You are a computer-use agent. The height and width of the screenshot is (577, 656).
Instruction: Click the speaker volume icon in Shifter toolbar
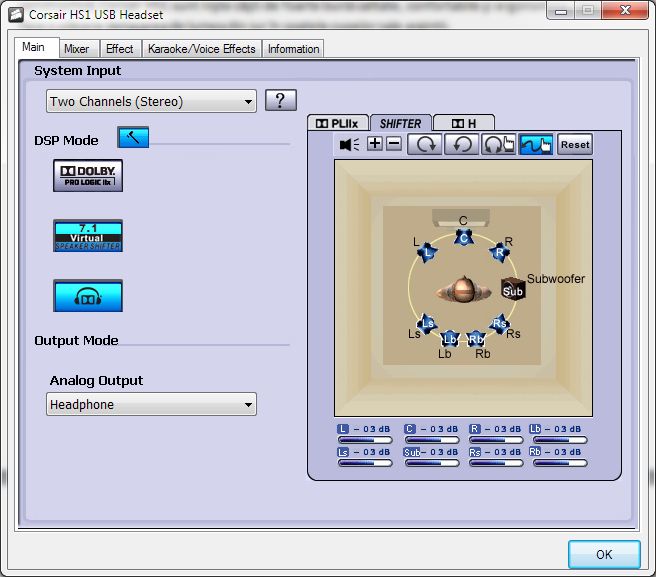tap(349, 144)
